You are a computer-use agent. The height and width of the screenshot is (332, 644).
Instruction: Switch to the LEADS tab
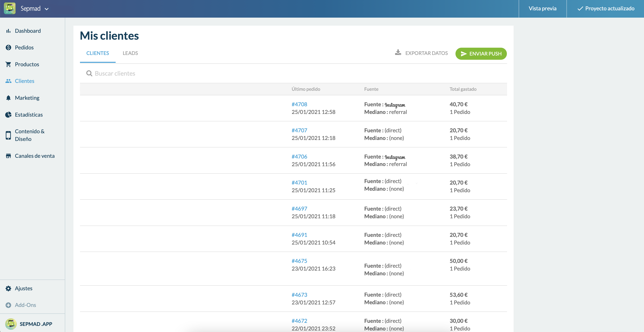click(130, 53)
